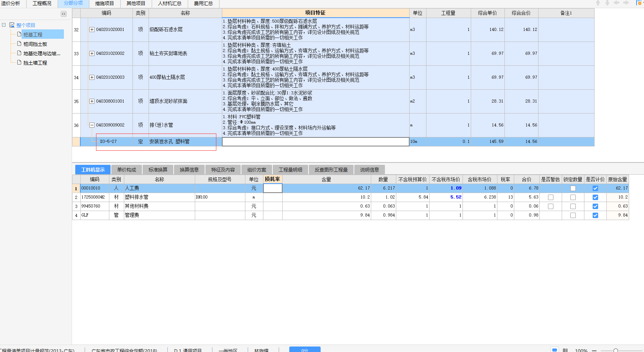644x352 pixels.
Task: Toggle 是否计价 for 人工费 row
Action: pyautogui.click(x=595, y=188)
